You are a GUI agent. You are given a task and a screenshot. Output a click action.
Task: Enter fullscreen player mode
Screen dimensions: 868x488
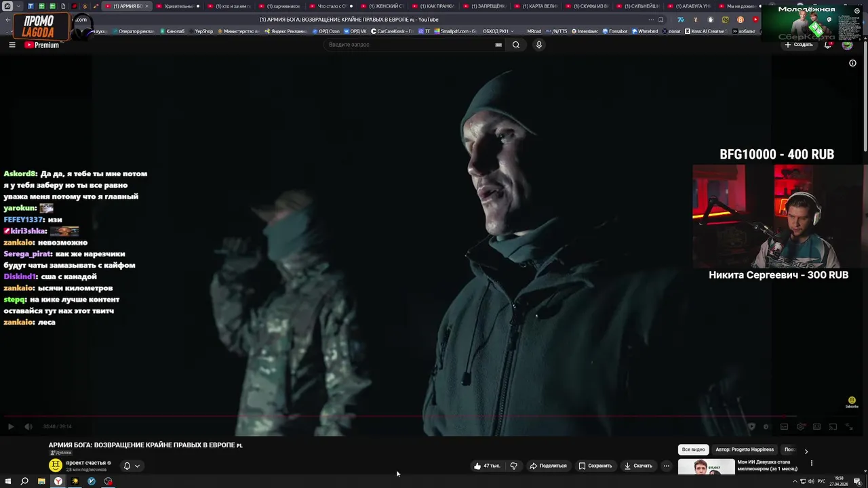(849, 426)
